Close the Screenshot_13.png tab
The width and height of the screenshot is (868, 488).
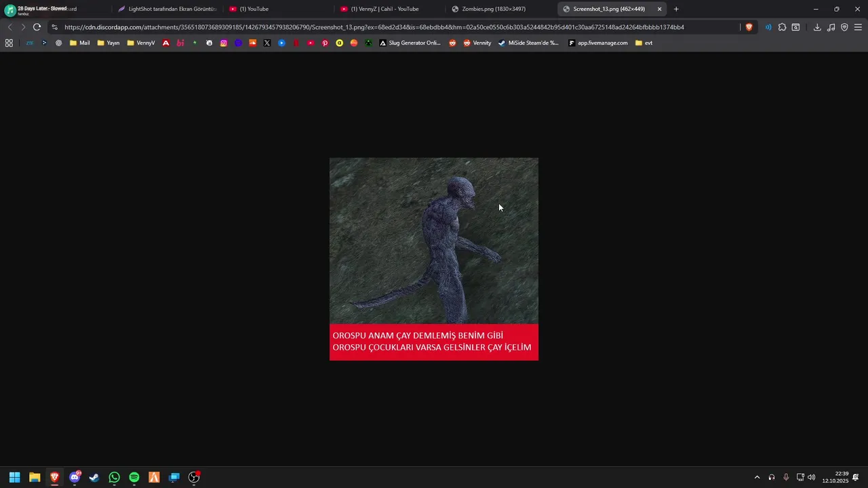(x=659, y=9)
